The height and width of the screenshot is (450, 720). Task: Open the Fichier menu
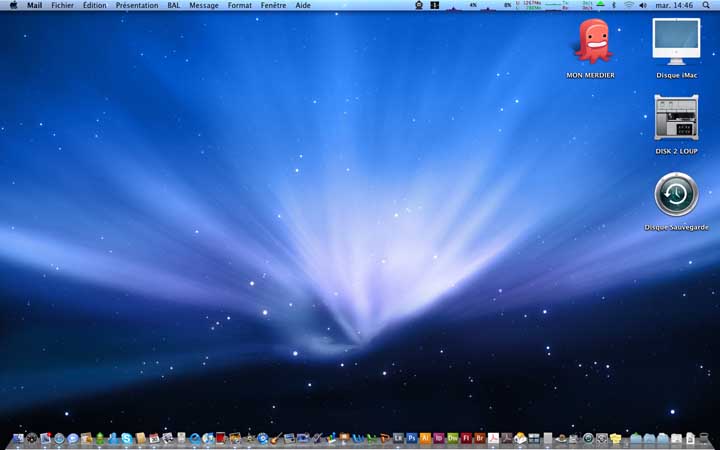[x=62, y=5]
